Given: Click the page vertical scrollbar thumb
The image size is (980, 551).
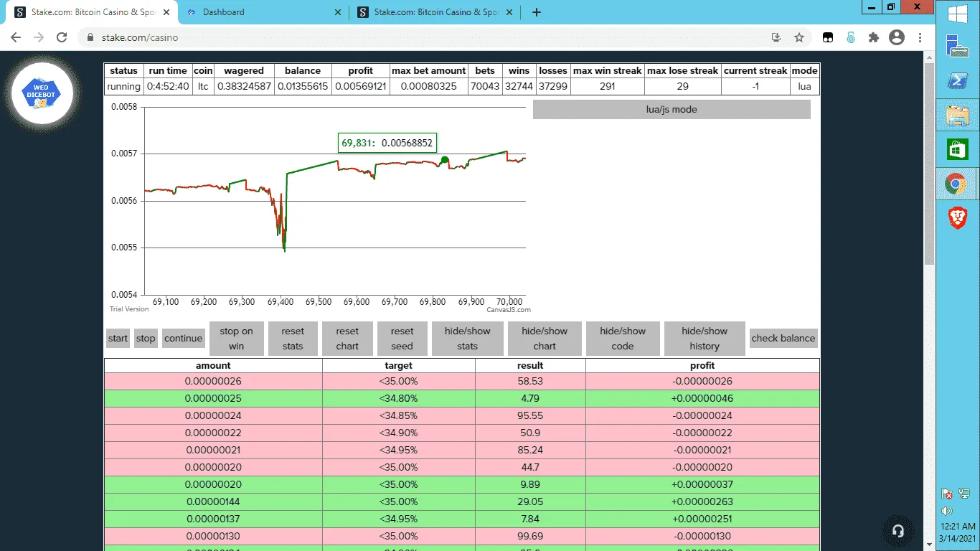Looking at the screenshot, I should point(930,164).
